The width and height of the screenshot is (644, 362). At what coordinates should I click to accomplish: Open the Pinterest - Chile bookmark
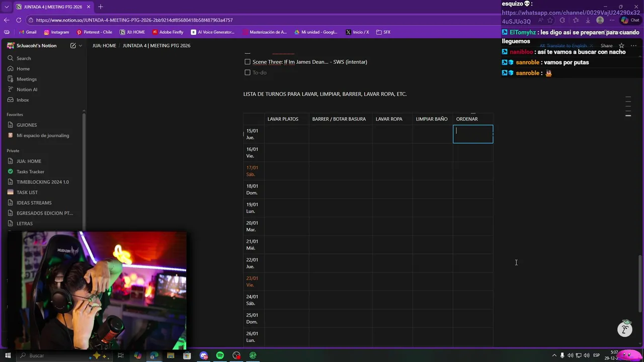(95, 32)
